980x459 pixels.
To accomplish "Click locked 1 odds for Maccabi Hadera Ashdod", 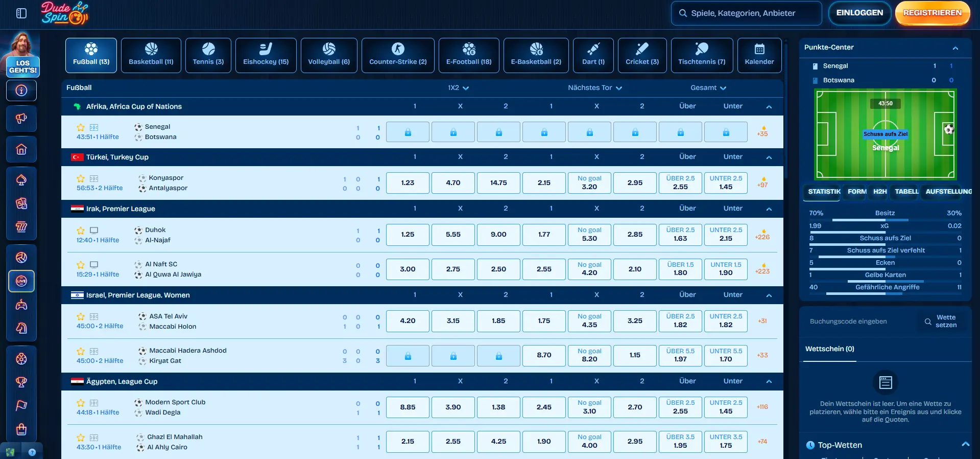I will click(408, 356).
